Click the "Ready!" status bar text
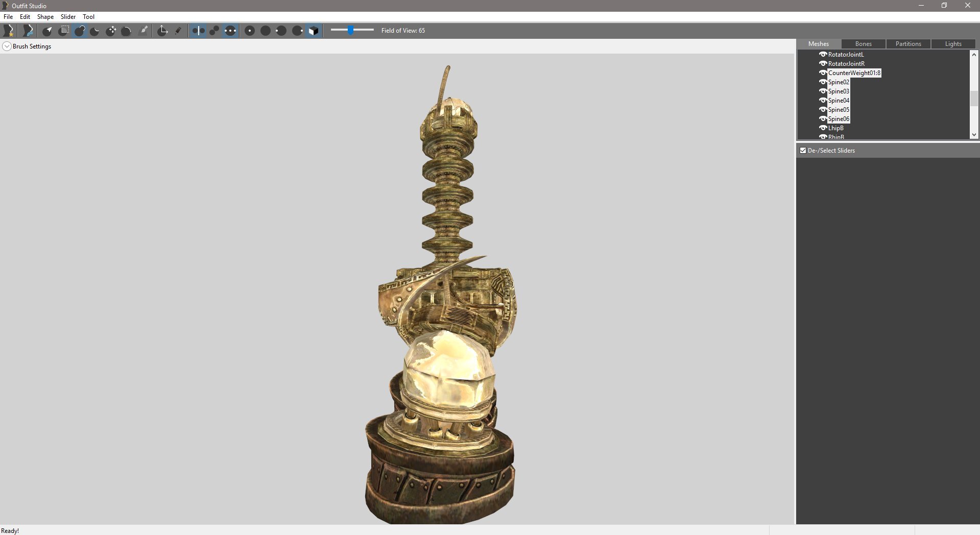Viewport: 980px width, 535px height. pos(10,531)
